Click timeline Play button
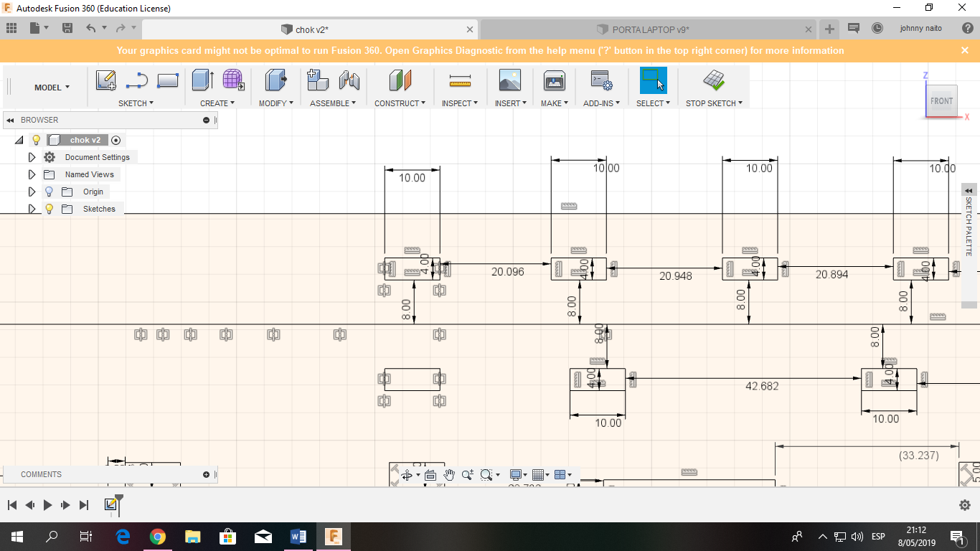The image size is (980, 551). [47, 505]
